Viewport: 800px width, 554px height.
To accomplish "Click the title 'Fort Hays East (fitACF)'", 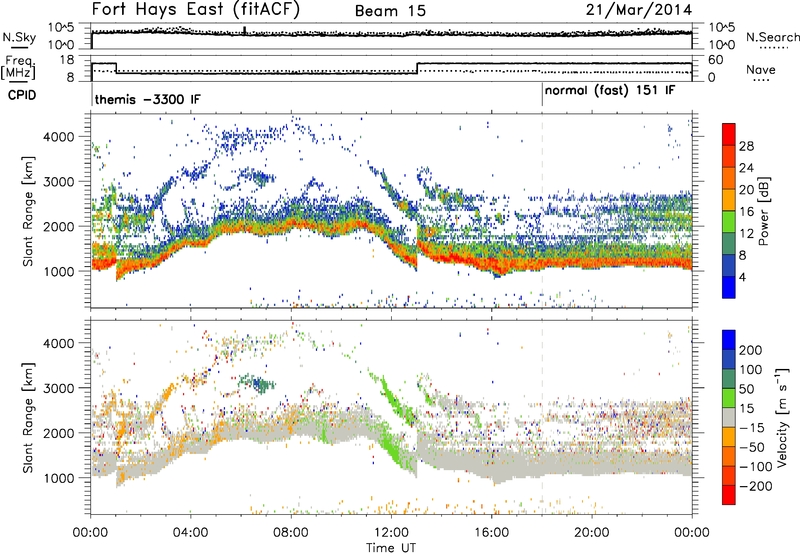I will pos(195,9).
